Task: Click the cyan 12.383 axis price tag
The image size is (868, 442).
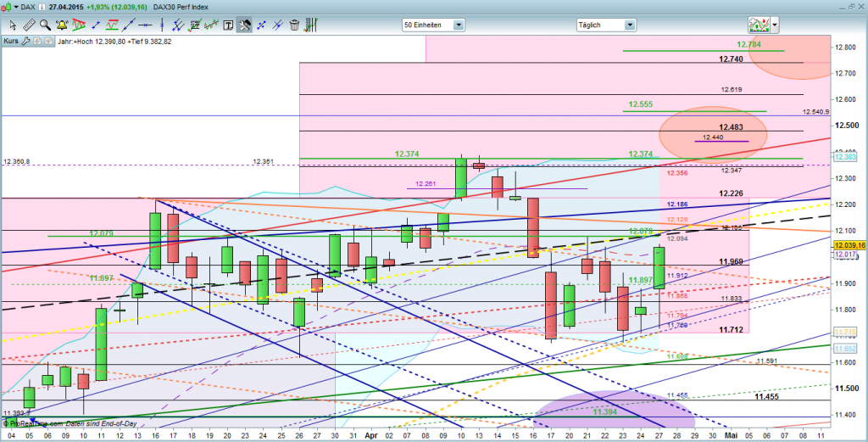Action: coord(847,157)
